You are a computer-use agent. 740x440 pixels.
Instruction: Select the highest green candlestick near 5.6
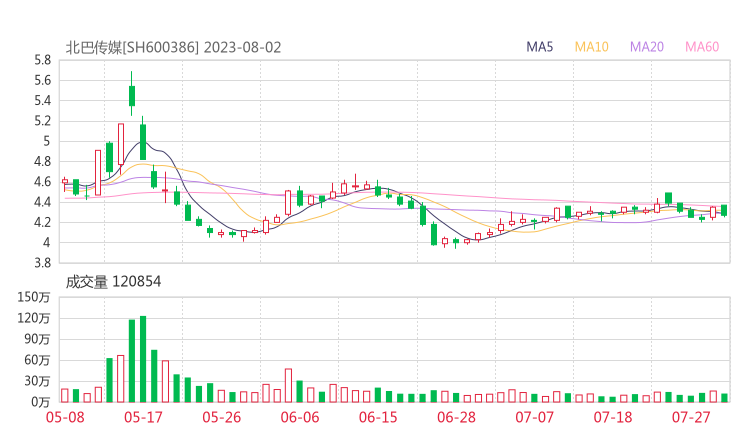pyautogui.click(x=132, y=96)
